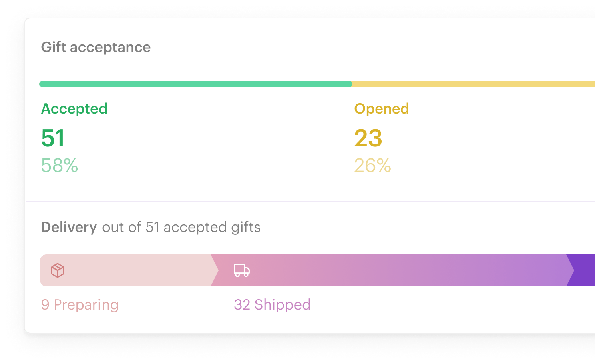Select the green Accepted progress bar segment
This screenshot has width=595, height=364.
196,84
